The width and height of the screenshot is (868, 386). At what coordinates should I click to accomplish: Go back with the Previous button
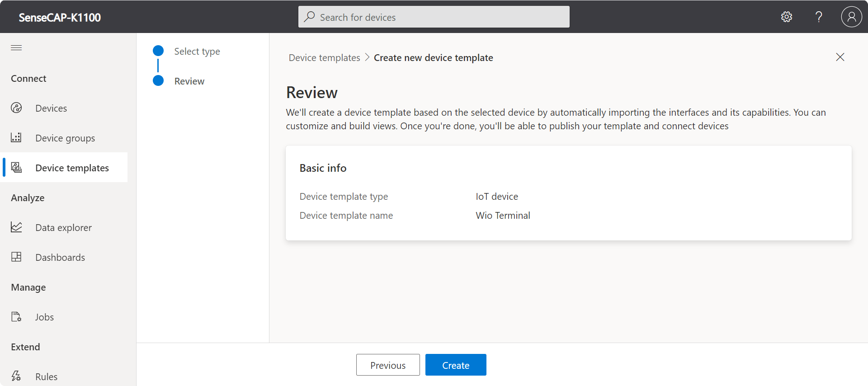point(388,365)
